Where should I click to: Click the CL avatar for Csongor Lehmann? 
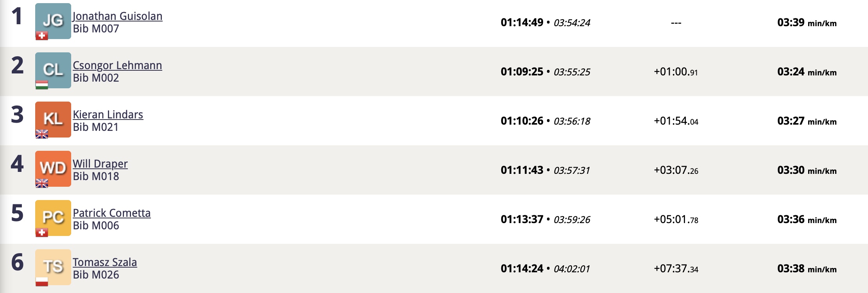[x=53, y=70]
